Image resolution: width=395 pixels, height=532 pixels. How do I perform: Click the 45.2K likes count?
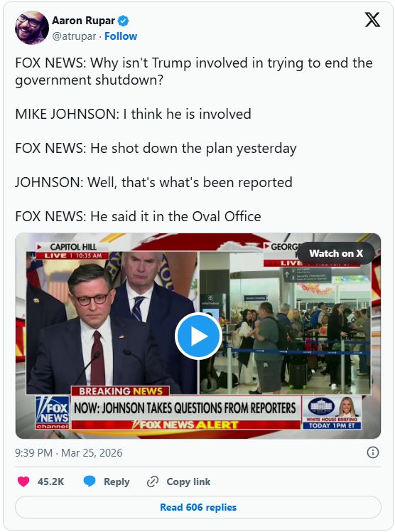[51, 482]
